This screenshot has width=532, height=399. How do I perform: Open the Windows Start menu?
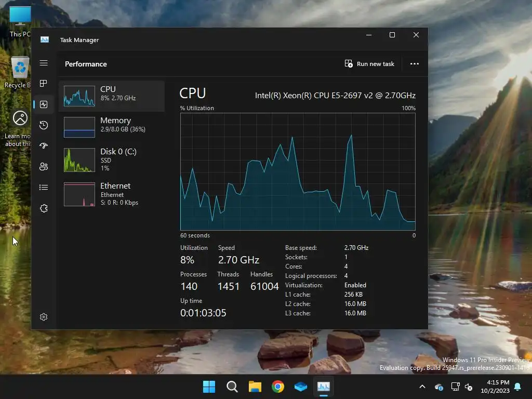click(209, 387)
